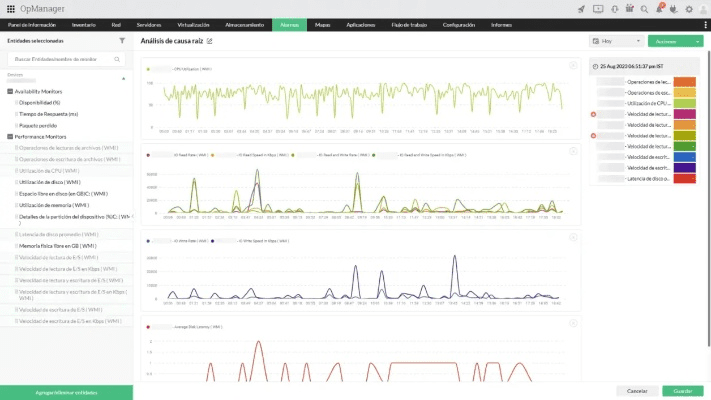Click edit icon next to Análisis de causa raíz
The image size is (711, 400).
(209, 41)
